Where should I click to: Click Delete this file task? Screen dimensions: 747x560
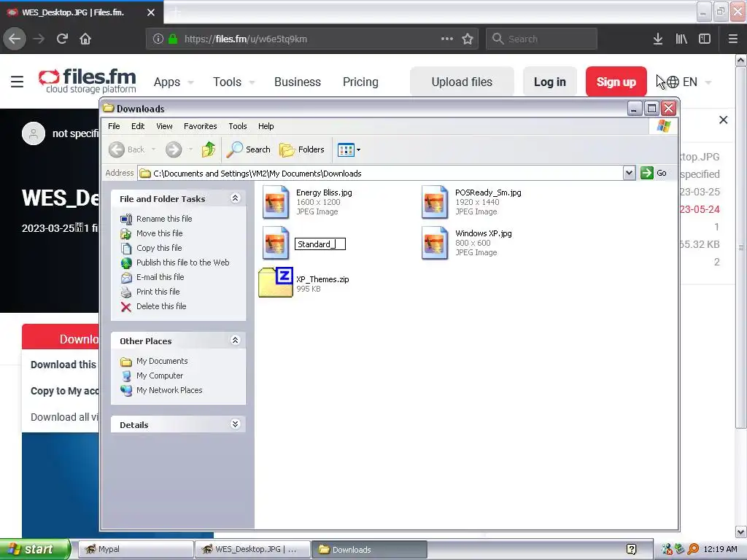tap(161, 306)
